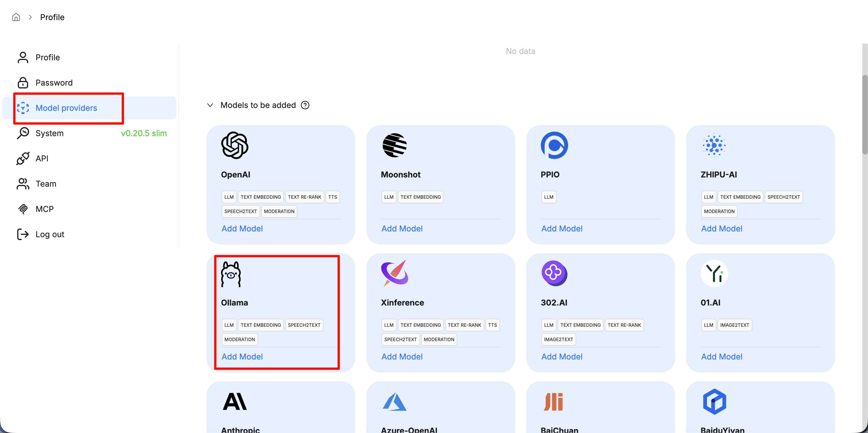Click the home icon in breadcrumb
The width and height of the screenshot is (868, 433).
[x=16, y=17]
